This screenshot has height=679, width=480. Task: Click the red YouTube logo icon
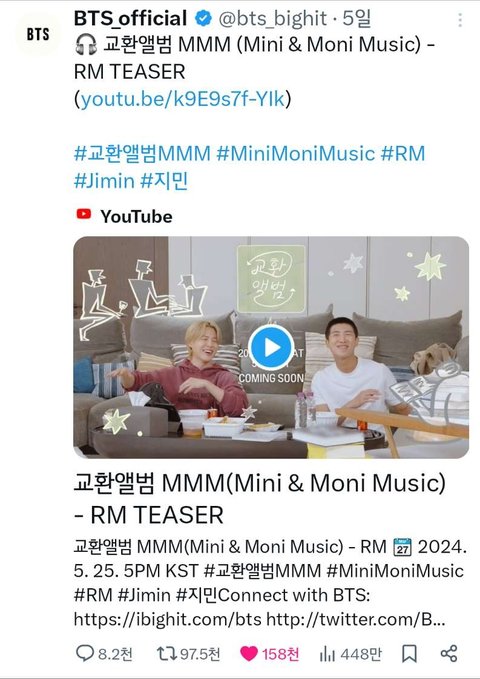coord(84,214)
